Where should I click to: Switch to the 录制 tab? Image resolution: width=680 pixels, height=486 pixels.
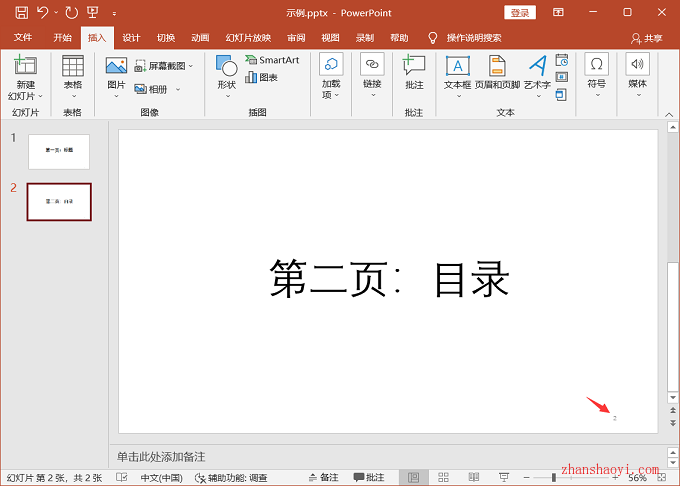click(365, 38)
